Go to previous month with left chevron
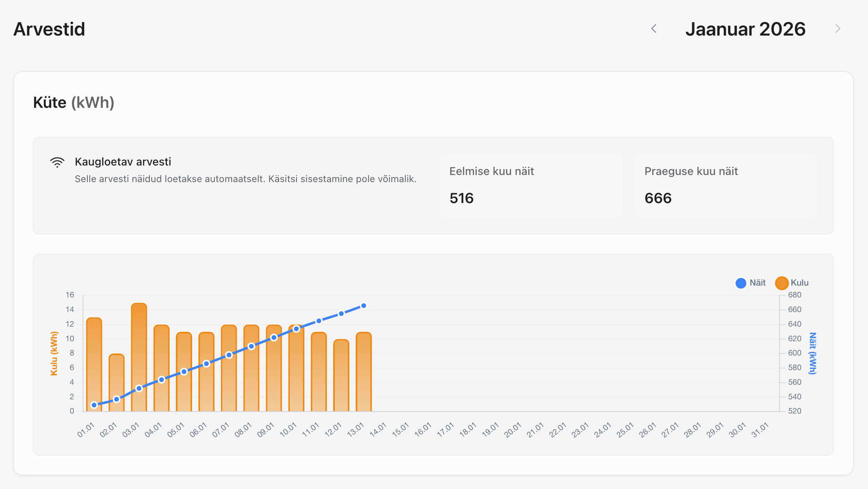 [x=654, y=29]
